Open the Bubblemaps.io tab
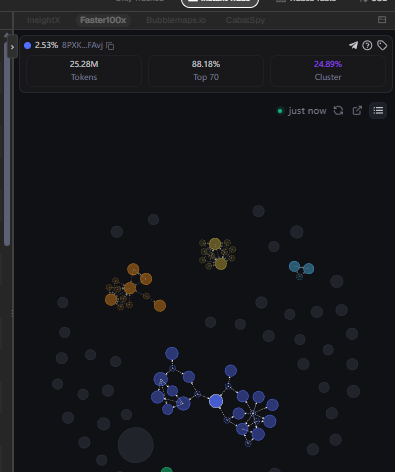 176,20
